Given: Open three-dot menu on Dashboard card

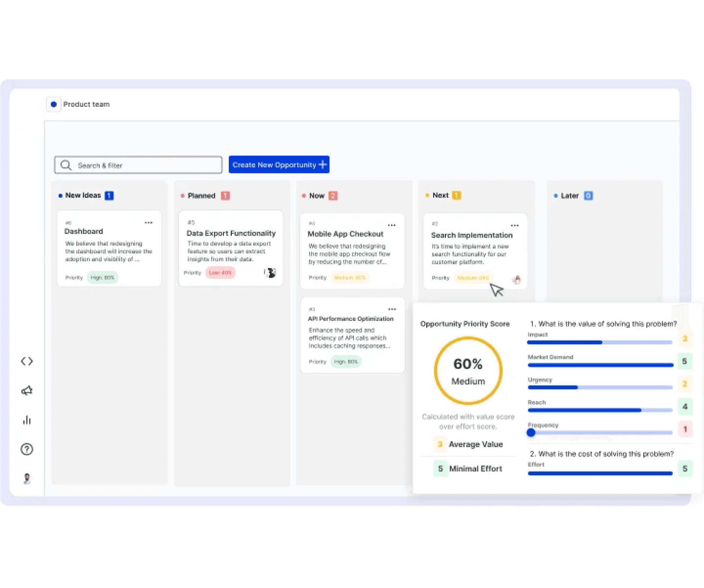Looking at the screenshot, I should tap(149, 223).
